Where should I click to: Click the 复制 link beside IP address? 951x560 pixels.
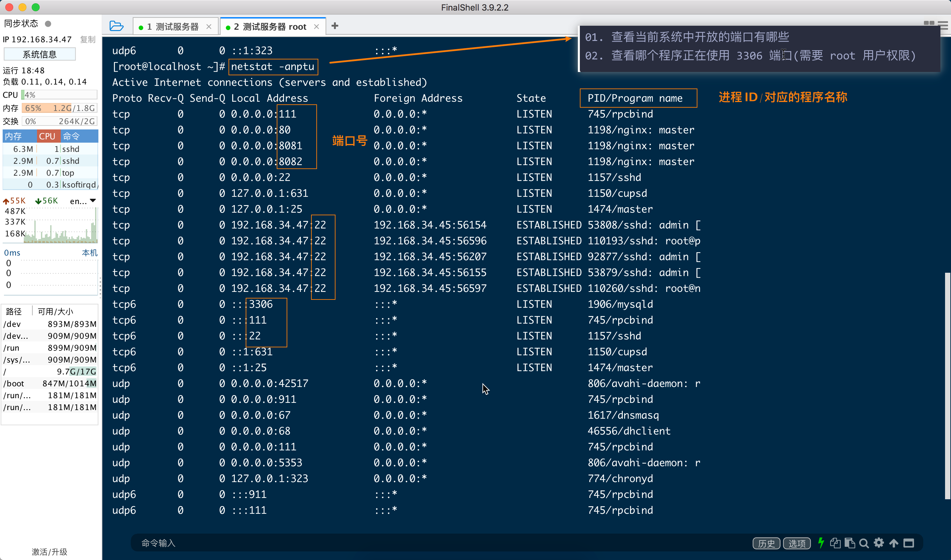pos(88,40)
